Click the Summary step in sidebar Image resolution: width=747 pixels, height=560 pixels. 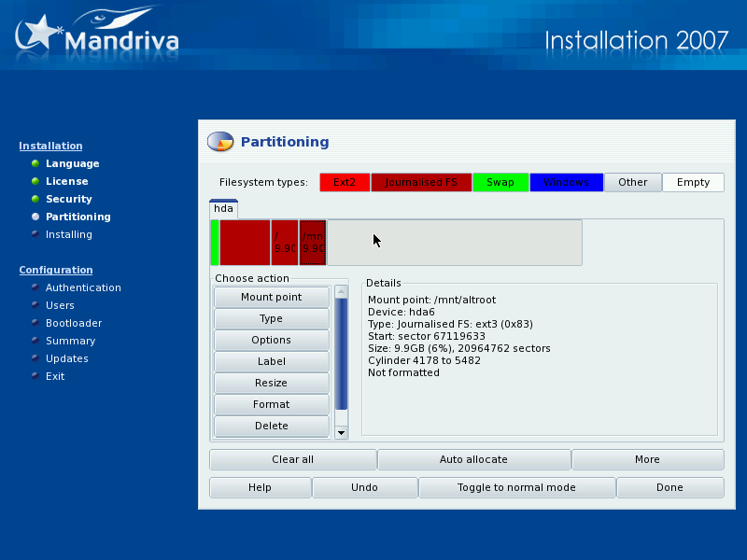pos(71,341)
